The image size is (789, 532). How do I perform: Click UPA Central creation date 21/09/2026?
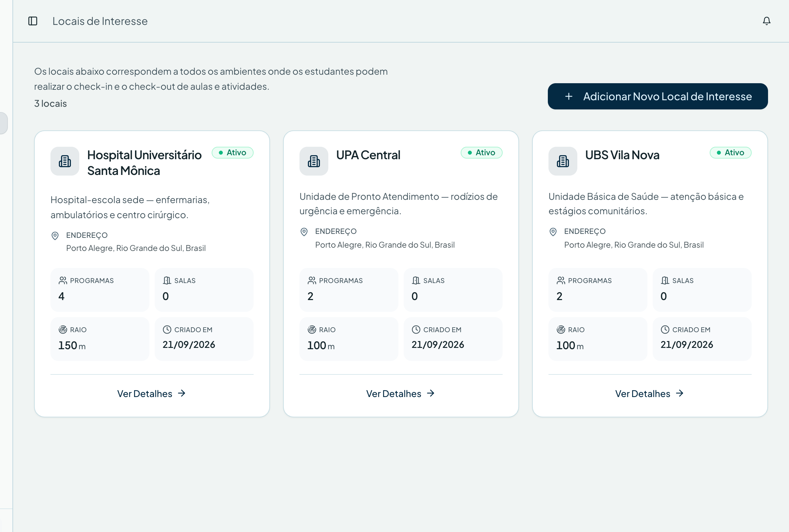point(438,345)
